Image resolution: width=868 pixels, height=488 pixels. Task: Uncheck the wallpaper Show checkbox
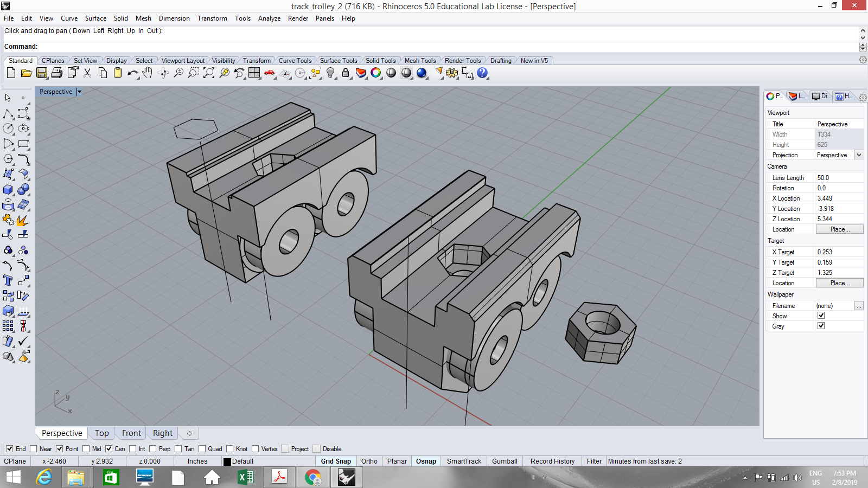pos(821,316)
